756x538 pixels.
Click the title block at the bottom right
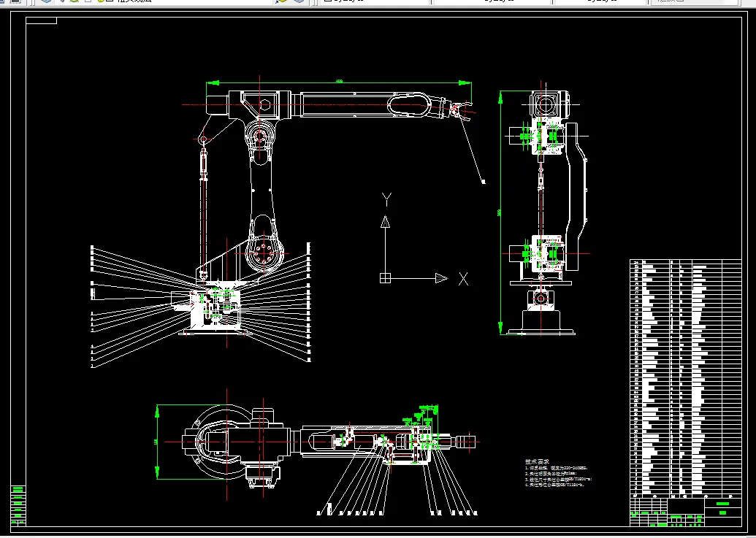pos(685,512)
